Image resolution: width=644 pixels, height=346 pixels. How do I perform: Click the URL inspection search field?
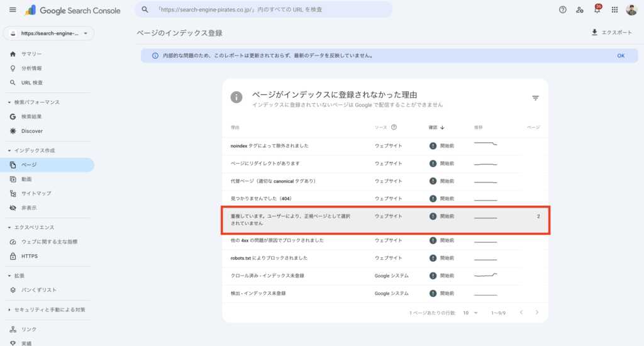point(264,10)
